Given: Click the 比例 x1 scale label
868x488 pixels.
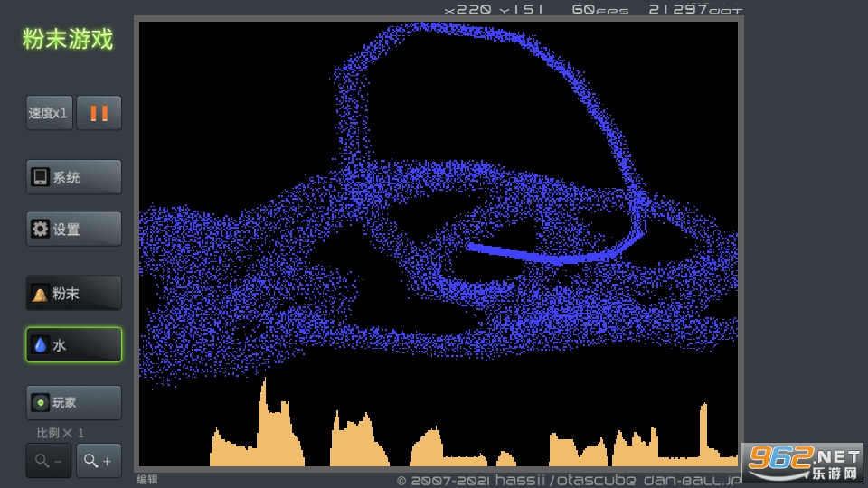Looking at the screenshot, I should pyautogui.click(x=60, y=433).
